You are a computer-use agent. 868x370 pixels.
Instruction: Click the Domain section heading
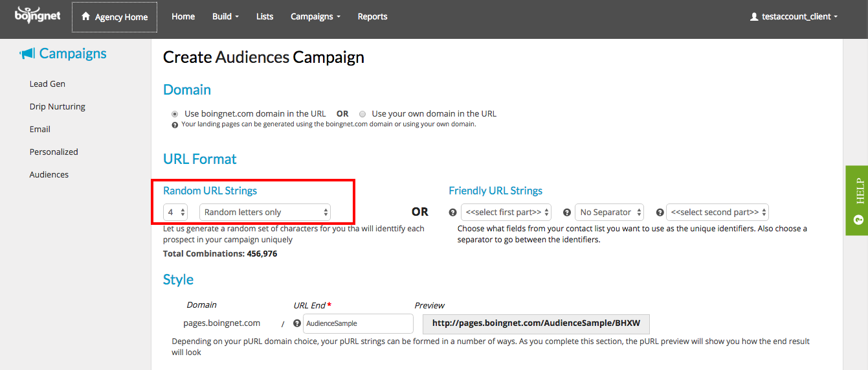(187, 89)
